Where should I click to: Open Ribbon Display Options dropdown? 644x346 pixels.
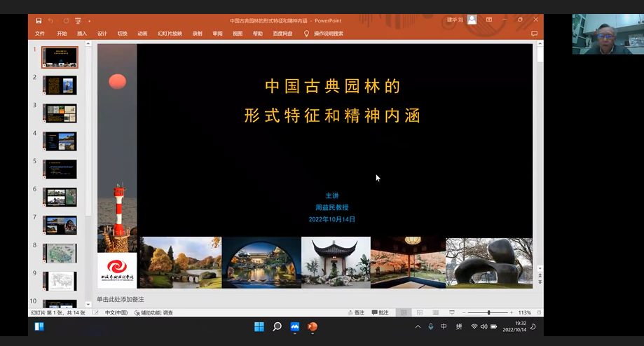489,20
